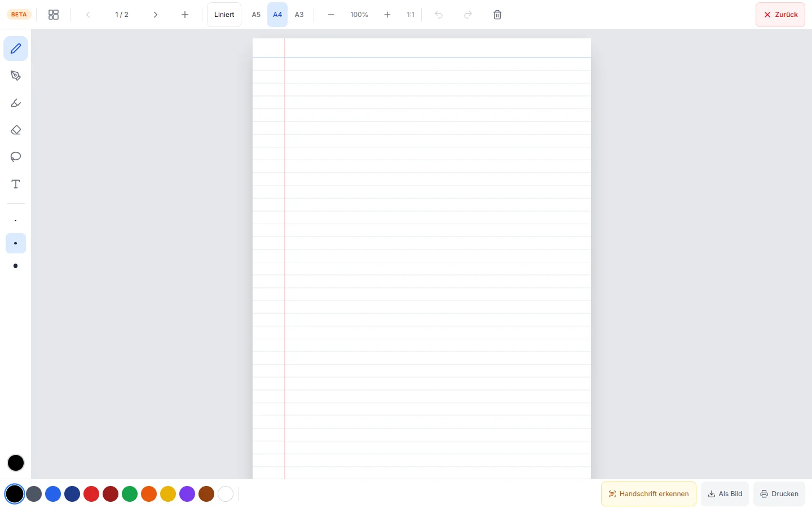Pick the dark red color swatch
812x508 pixels.
[111, 494]
